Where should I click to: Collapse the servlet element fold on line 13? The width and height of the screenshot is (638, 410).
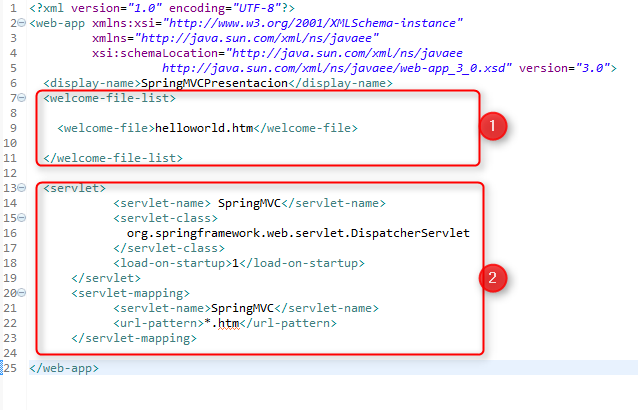click(22, 187)
